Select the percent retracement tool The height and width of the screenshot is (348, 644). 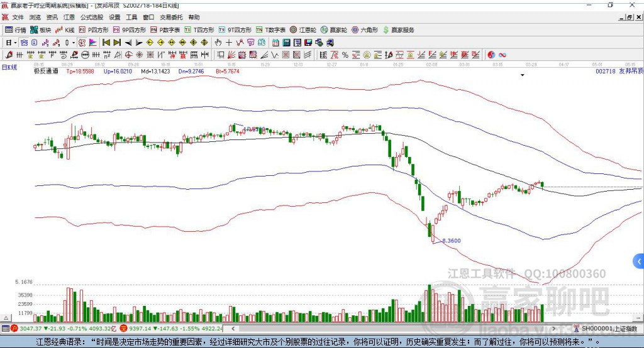pyautogui.click(x=345, y=55)
